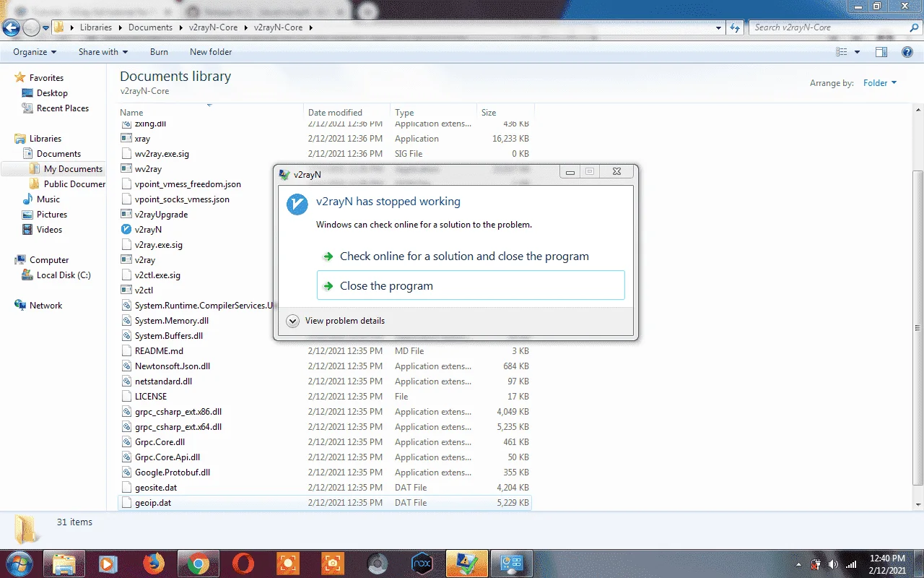Switch to Google Chrome in the taskbar
The image size is (924, 578).
(x=198, y=564)
